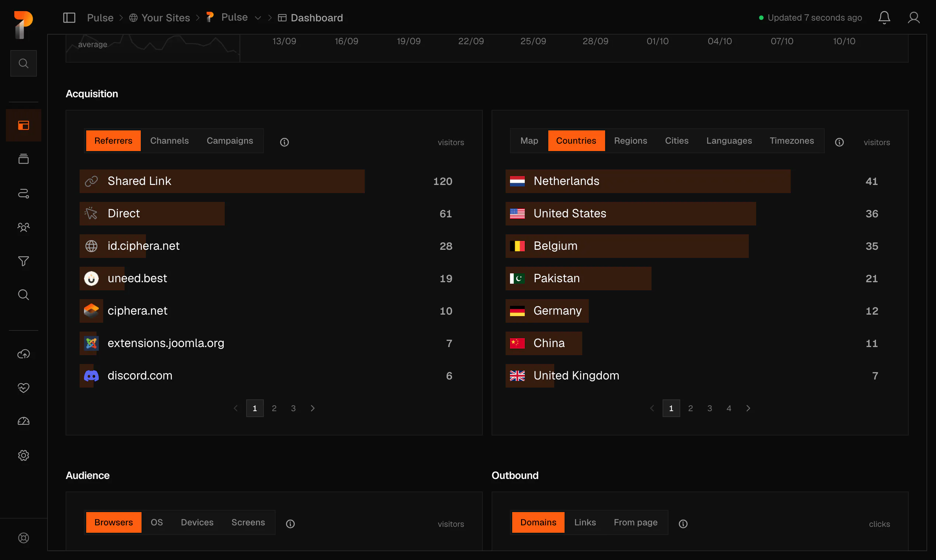This screenshot has width=936, height=560.
Task: Toggle the sidebar panel icon
Action: 69,18
